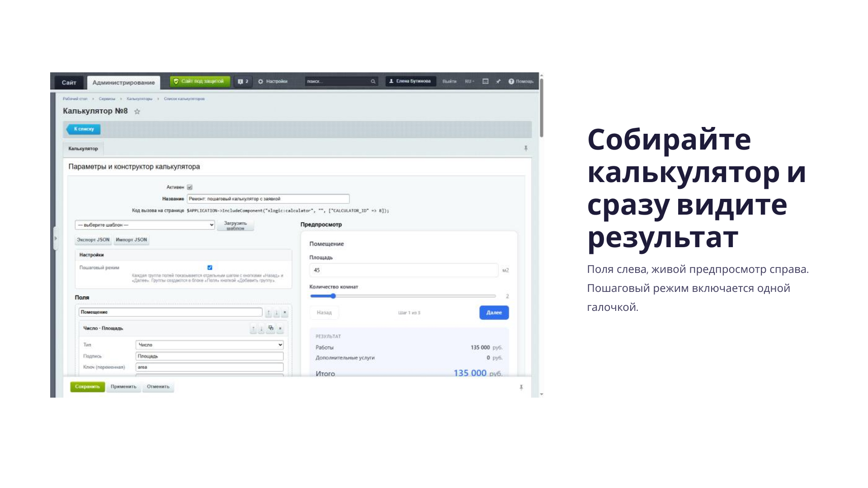Move the Число - Площадь field up

pyautogui.click(x=253, y=328)
